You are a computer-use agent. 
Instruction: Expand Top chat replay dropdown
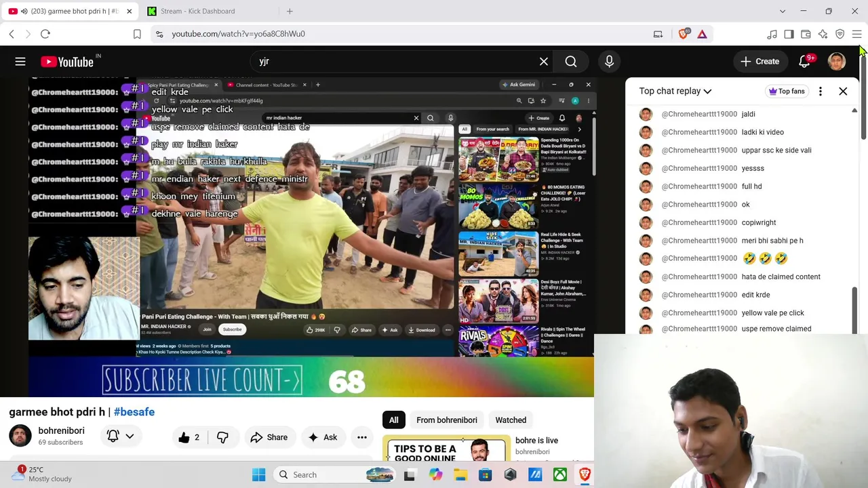(675, 91)
